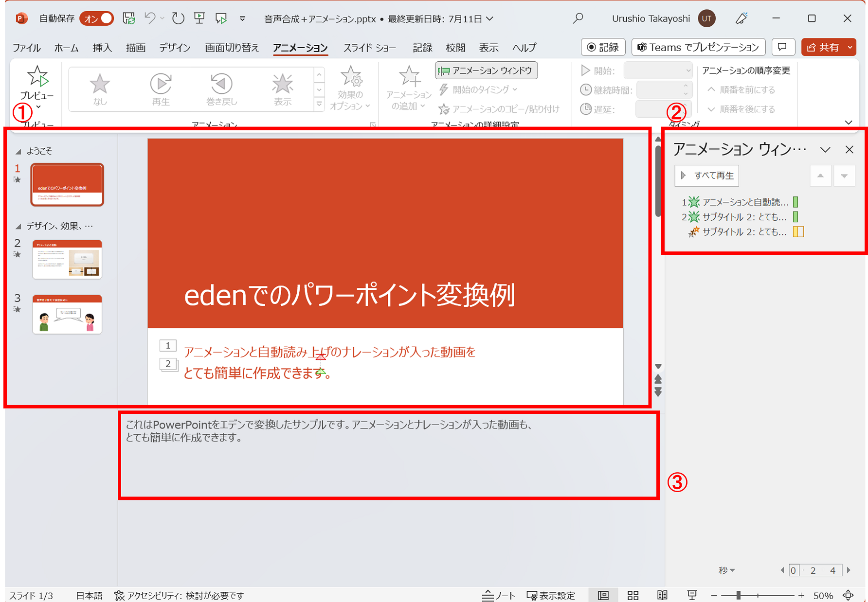The image size is (868, 602).
Task: Open the comments speech bubble icon
Action: pos(782,47)
